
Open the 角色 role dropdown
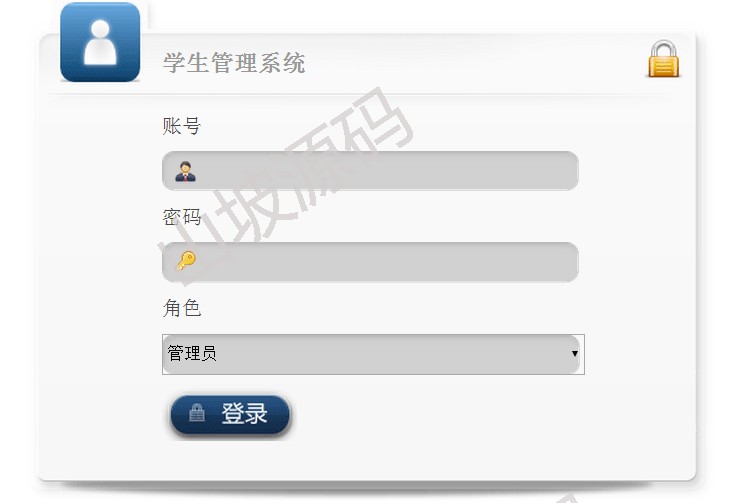tap(373, 354)
